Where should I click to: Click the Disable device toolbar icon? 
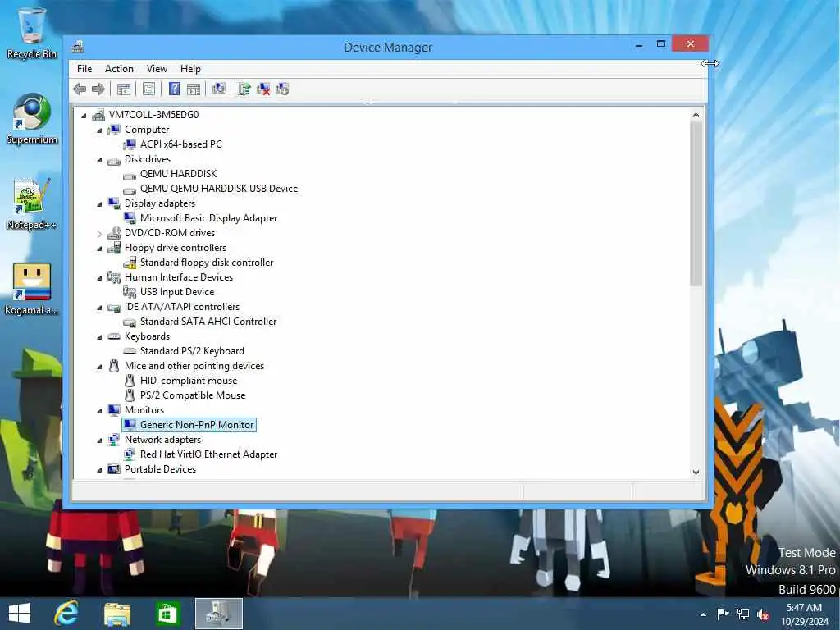(282, 89)
